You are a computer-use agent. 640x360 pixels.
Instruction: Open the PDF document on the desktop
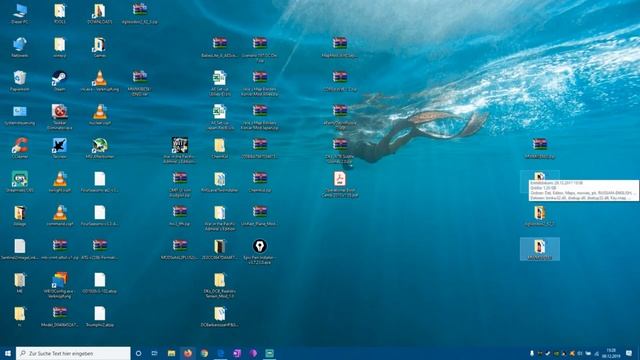(x=340, y=184)
